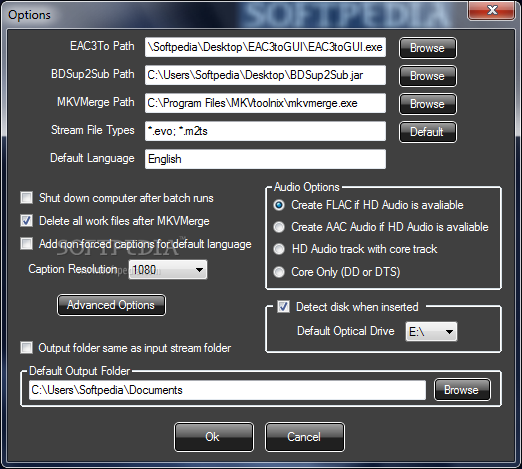Enable add non-forced captions for default language

point(27,243)
